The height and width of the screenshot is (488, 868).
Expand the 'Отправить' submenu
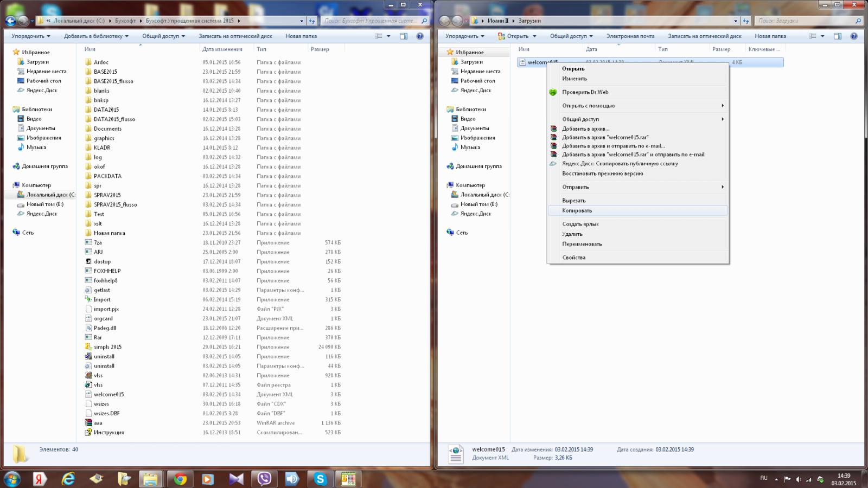[x=575, y=187]
